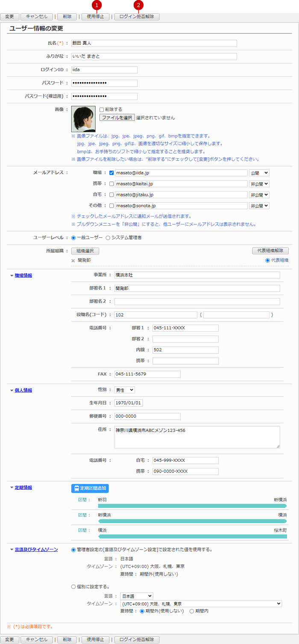Open the 言語 日本語 dropdown
Screen dimensions: 299x644
[137, 596]
